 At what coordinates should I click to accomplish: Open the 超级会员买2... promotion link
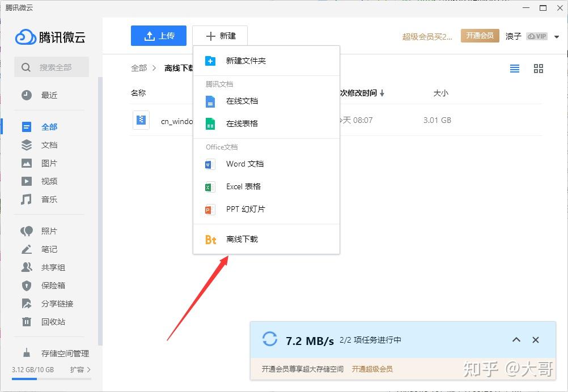pyautogui.click(x=427, y=37)
